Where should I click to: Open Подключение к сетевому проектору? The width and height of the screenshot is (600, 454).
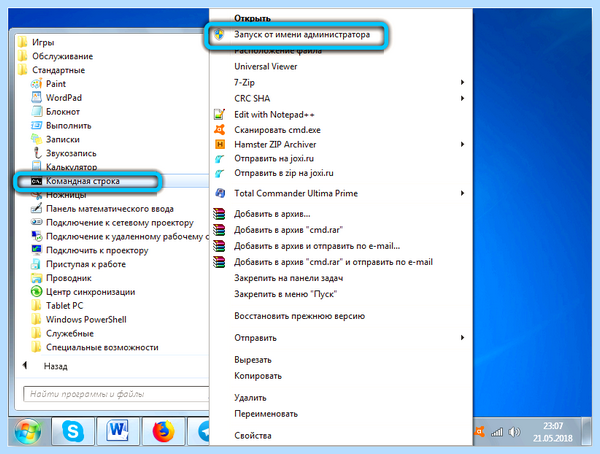[112, 222]
